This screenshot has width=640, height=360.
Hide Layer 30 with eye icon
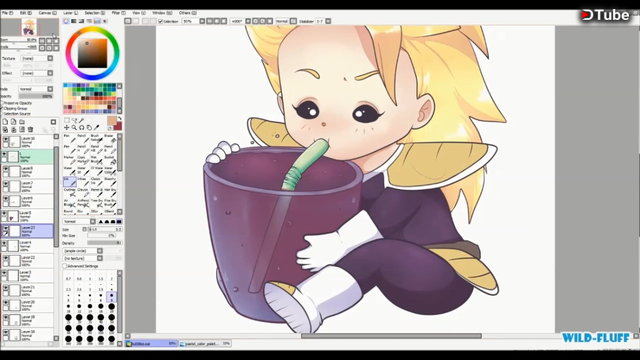[x=5, y=140]
